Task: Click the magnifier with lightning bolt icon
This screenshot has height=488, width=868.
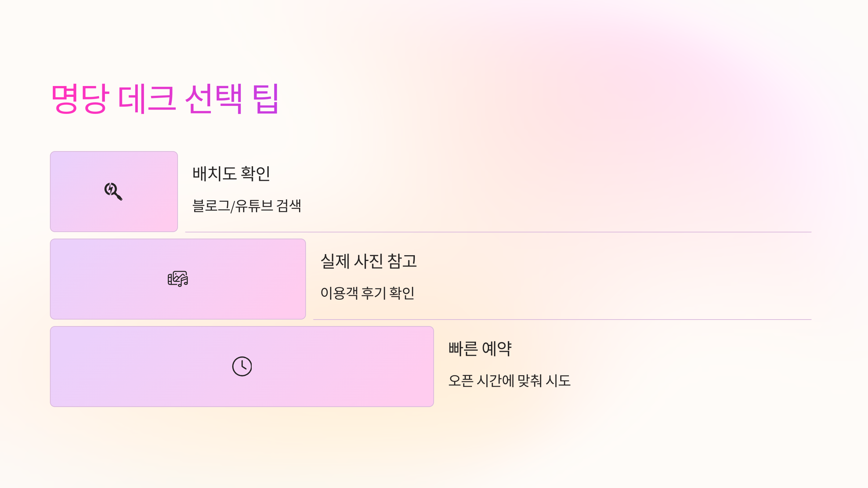Action: 114,192
